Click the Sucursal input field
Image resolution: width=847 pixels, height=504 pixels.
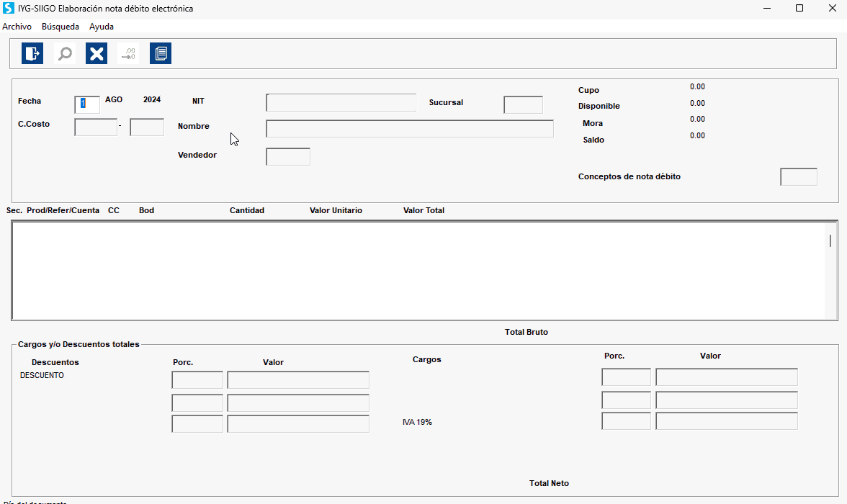524,105
